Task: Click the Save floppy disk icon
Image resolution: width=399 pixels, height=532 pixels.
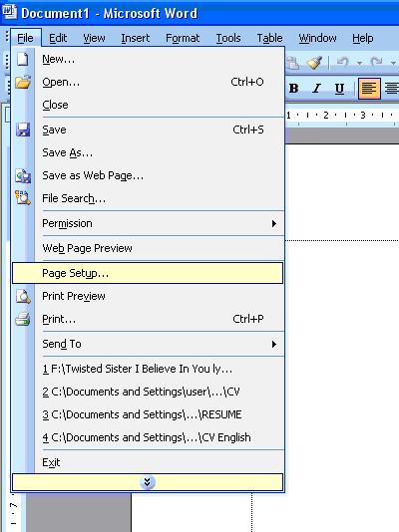Action: 23,130
